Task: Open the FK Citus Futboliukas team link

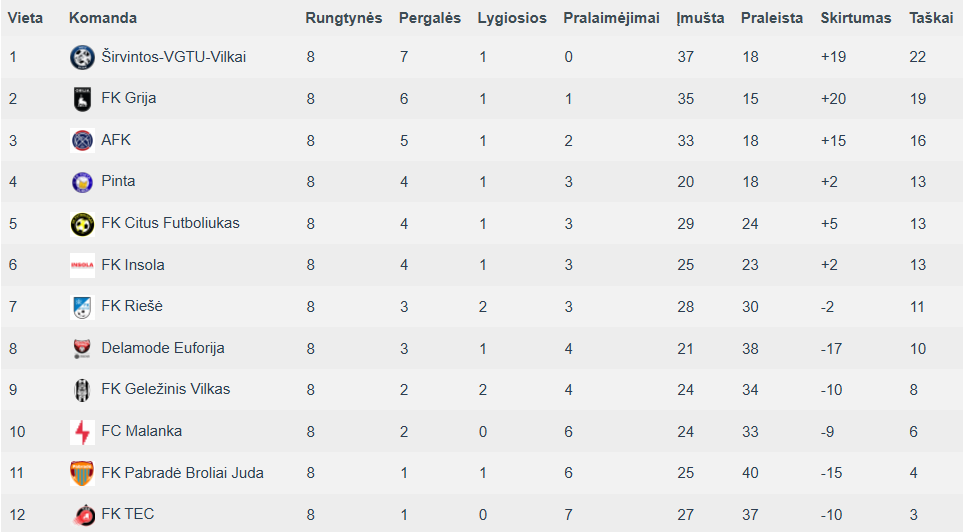Action: tap(170, 223)
